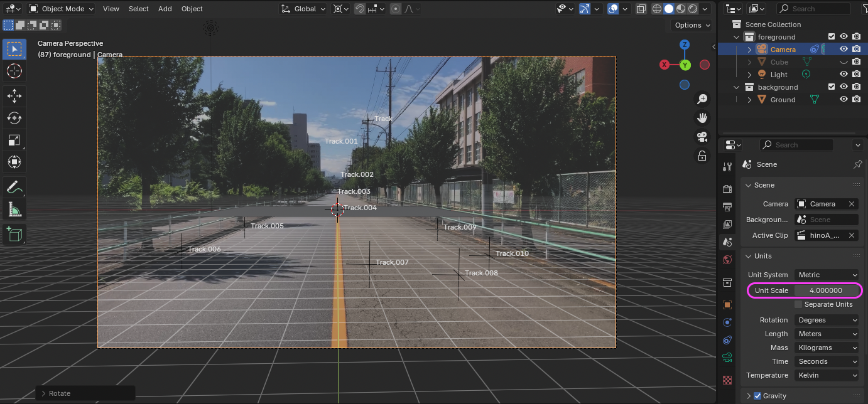The image size is (868, 404).
Task: Hide the Cube object in outliner
Action: [844, 62]
